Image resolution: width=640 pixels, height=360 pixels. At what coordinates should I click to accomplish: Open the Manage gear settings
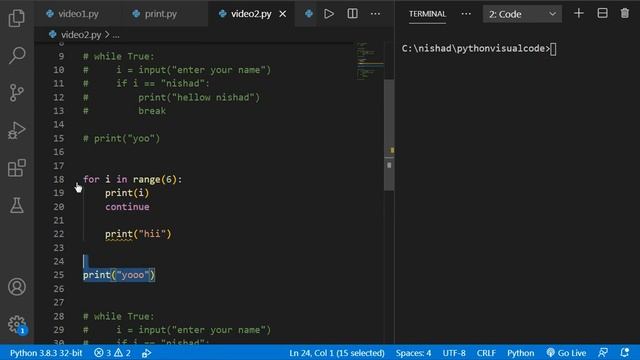coord(17,324)
